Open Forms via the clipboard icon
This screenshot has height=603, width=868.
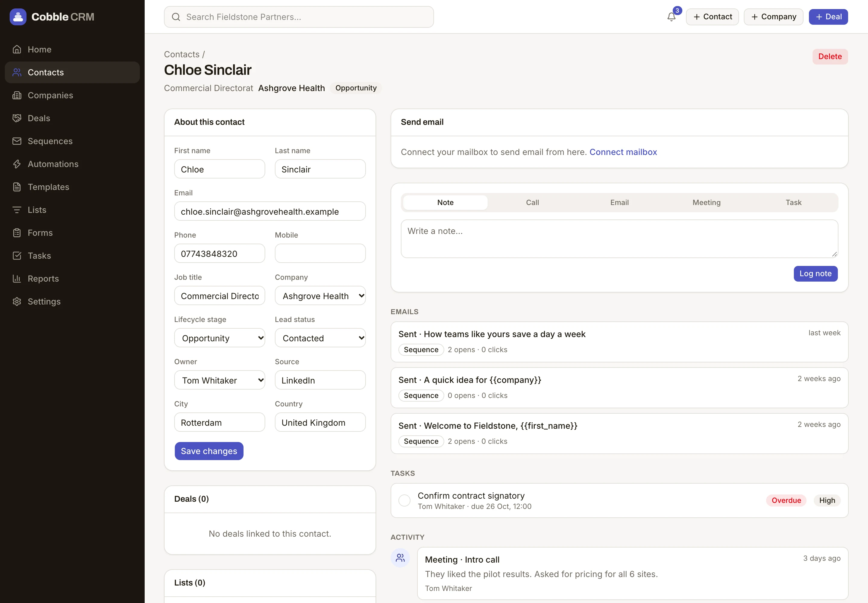pyautogui.click(x=17, y=233)
